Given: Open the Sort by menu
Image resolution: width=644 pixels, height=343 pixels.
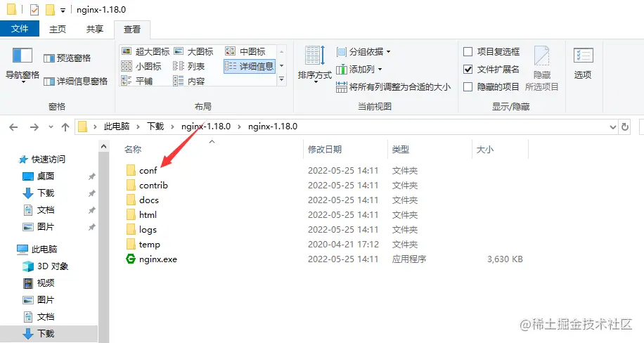Looking at the screenshot, I should click(314, 65).
